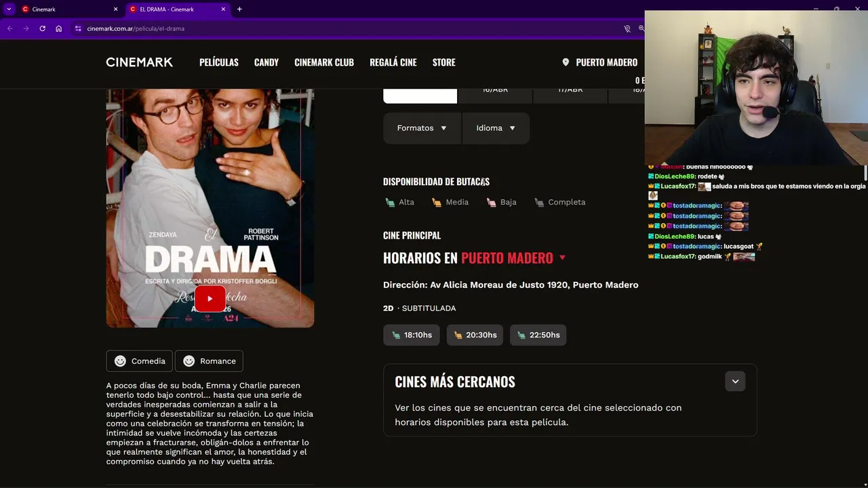
Task: Play the El Drama trailer video
Action: tap(210, 299)
